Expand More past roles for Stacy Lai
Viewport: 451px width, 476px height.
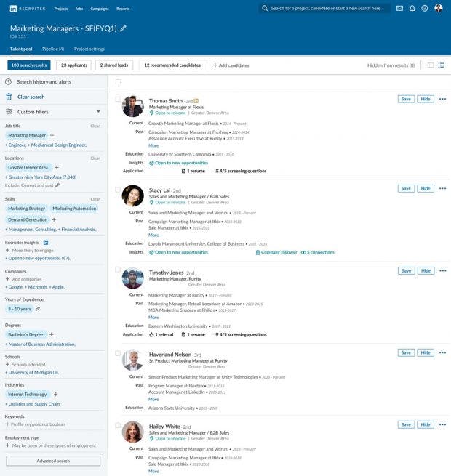tap(153, 235)
